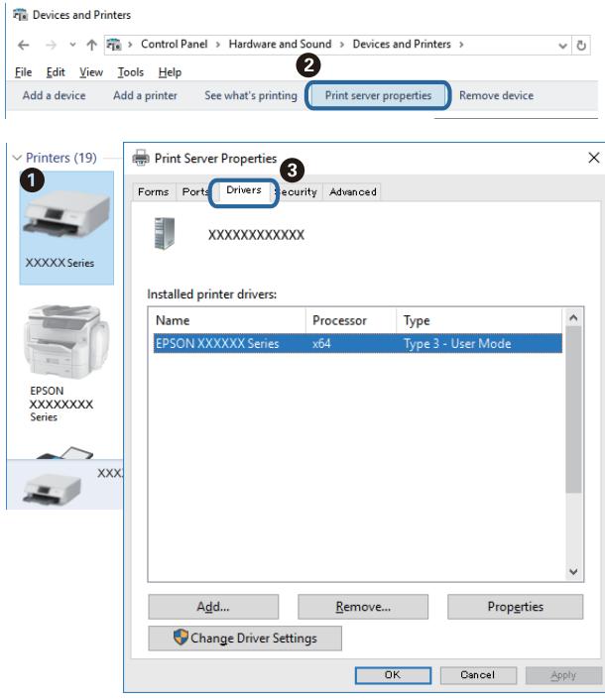605x700 pixels.
Task: Refresh the Devices and Printers view
Action: pos(581,45)
